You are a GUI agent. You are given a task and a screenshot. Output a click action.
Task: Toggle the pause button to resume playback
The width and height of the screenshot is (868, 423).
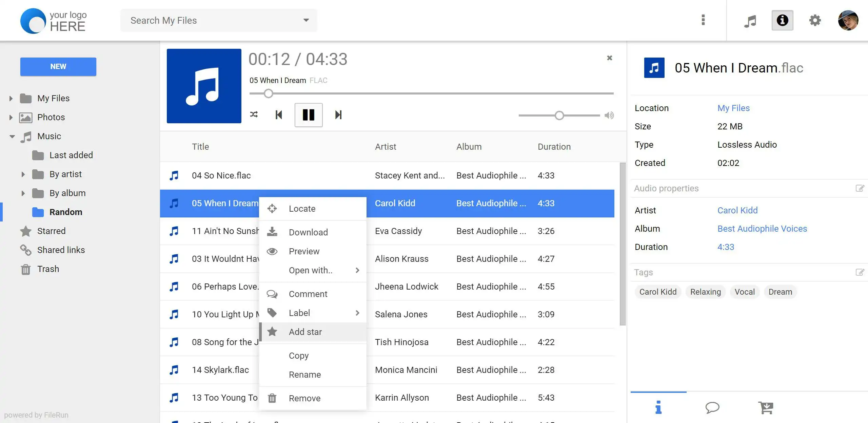pos(308,114)
